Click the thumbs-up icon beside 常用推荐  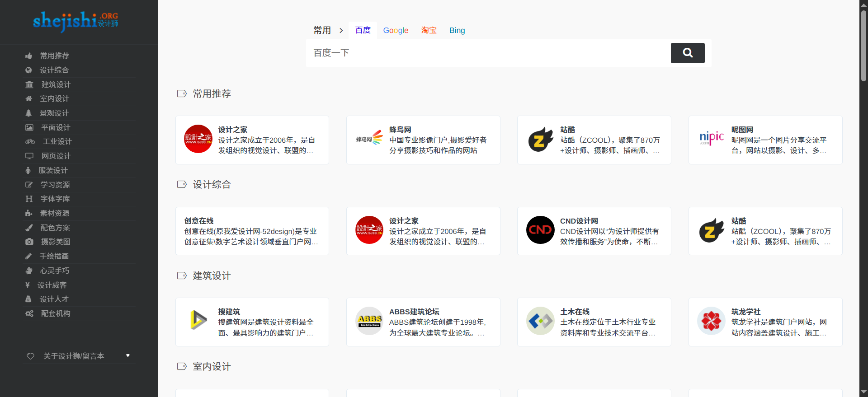point(29,56)
